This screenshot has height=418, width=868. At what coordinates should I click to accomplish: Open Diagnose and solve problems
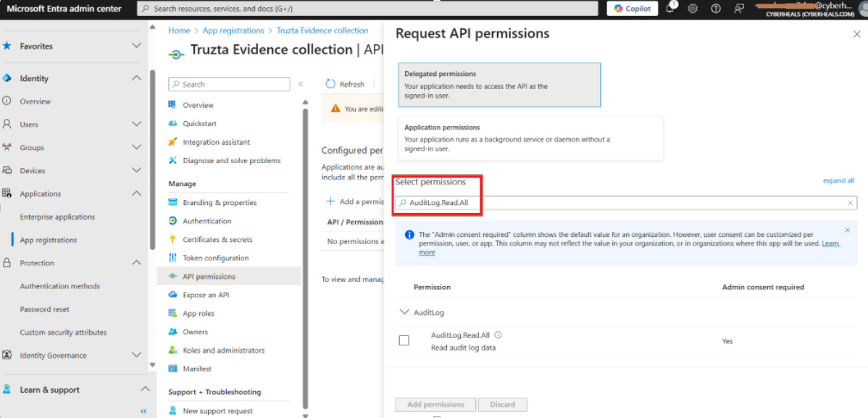click(x=231, y=161)
